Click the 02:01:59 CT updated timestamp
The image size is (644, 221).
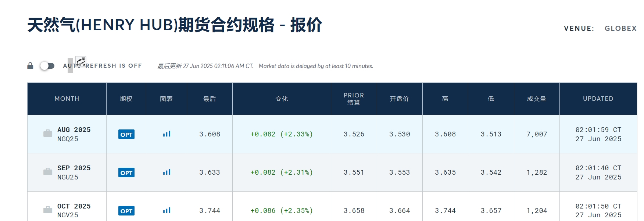598,130
